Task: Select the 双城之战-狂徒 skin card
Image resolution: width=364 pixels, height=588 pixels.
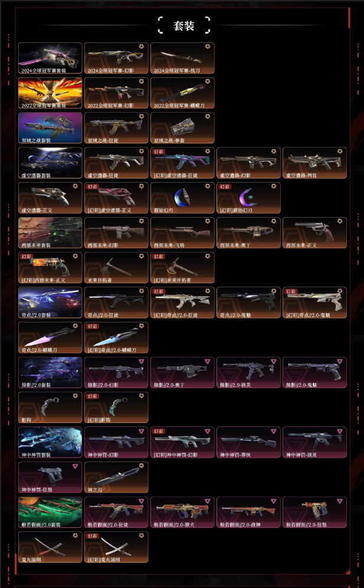Action: point(116,128)
